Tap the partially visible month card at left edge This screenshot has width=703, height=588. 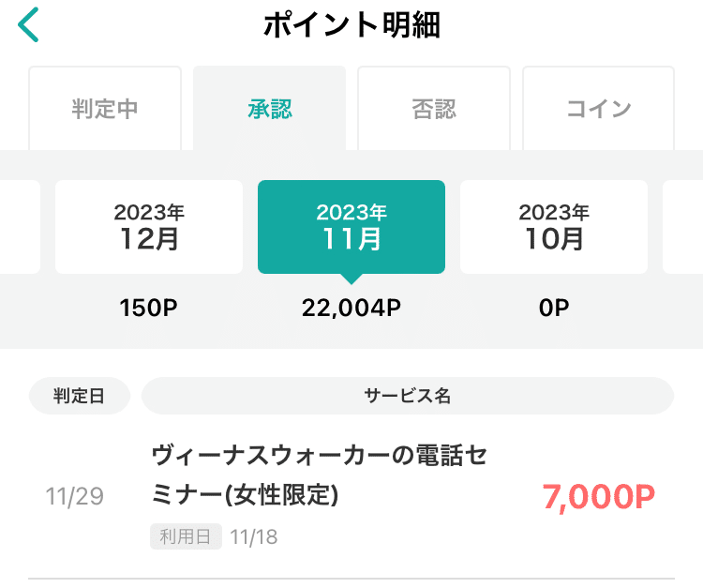(x=19, y=227)
